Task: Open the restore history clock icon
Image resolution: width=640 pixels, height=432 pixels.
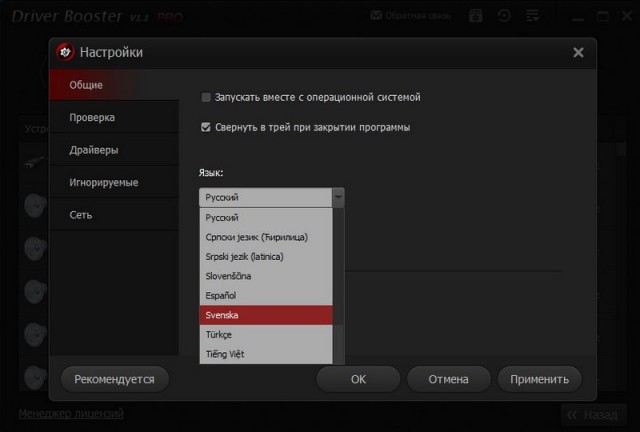Action: [x=506, y=16]
